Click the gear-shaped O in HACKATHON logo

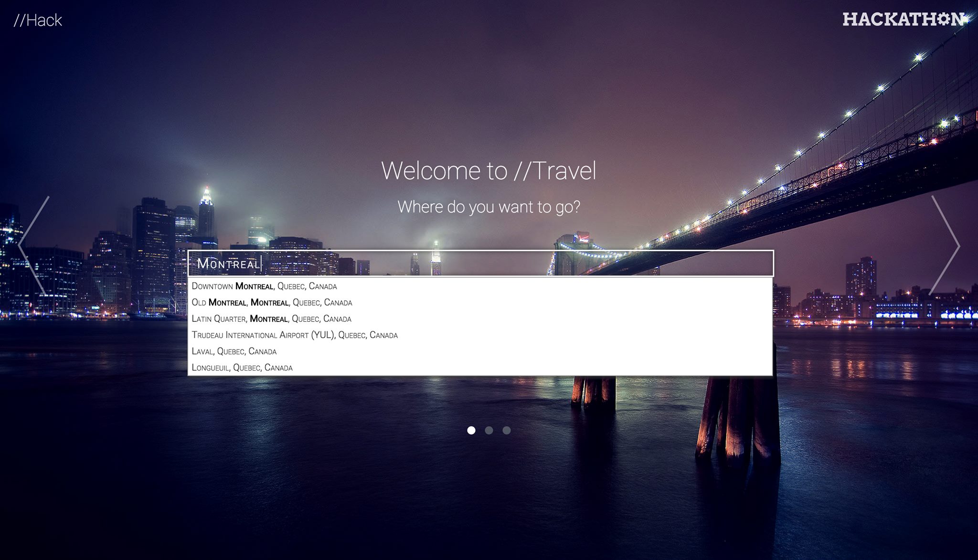[943, 19]
